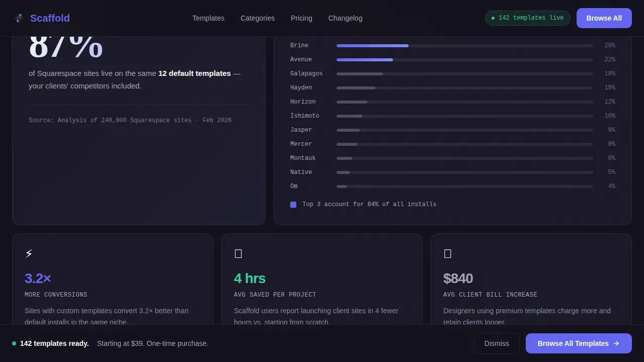
Task: Click the 3.2× conversions figure
Action: pos(38,278)
